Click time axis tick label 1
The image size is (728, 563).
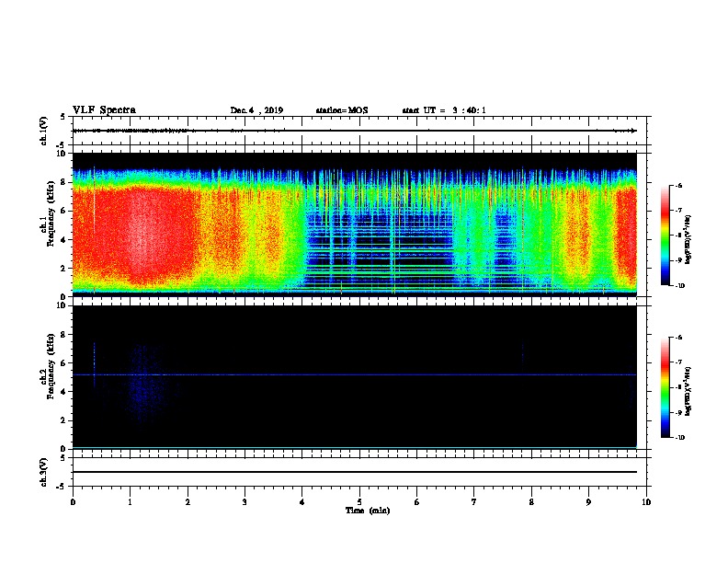click(x=130, y=501)
